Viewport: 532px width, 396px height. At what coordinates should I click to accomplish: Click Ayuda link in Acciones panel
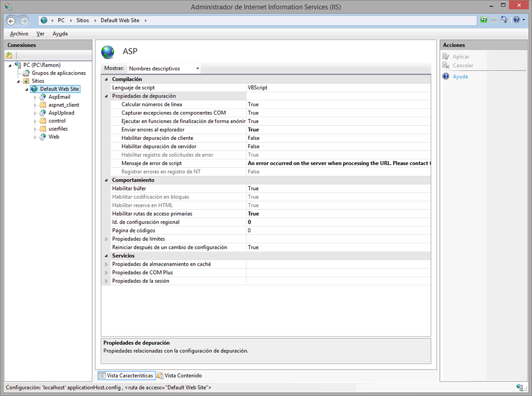pos(460,77)
